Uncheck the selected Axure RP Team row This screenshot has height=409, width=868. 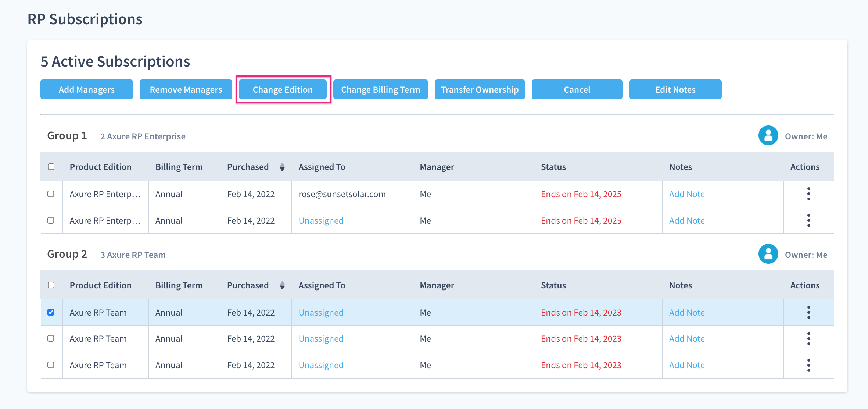(x=51, y=312)
